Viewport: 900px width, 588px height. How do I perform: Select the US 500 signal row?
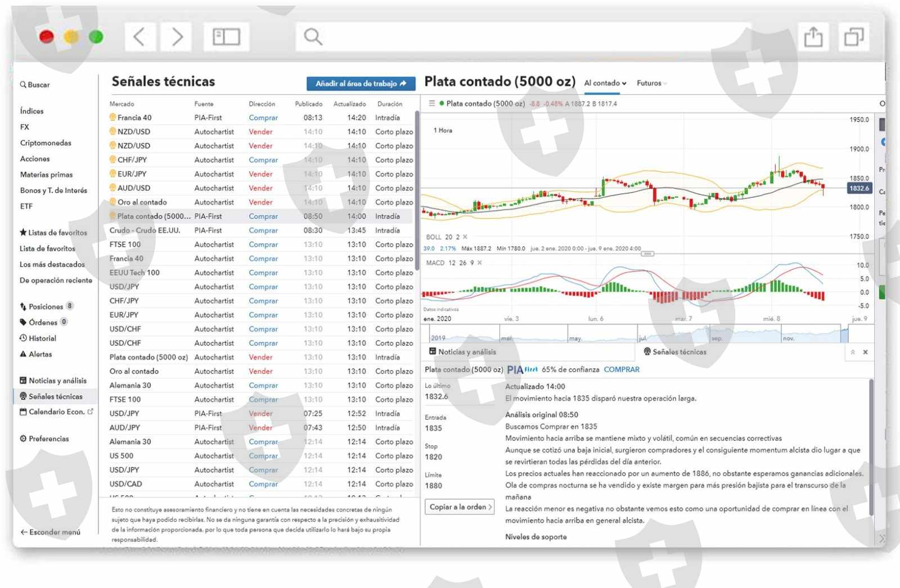pos(261,456)
